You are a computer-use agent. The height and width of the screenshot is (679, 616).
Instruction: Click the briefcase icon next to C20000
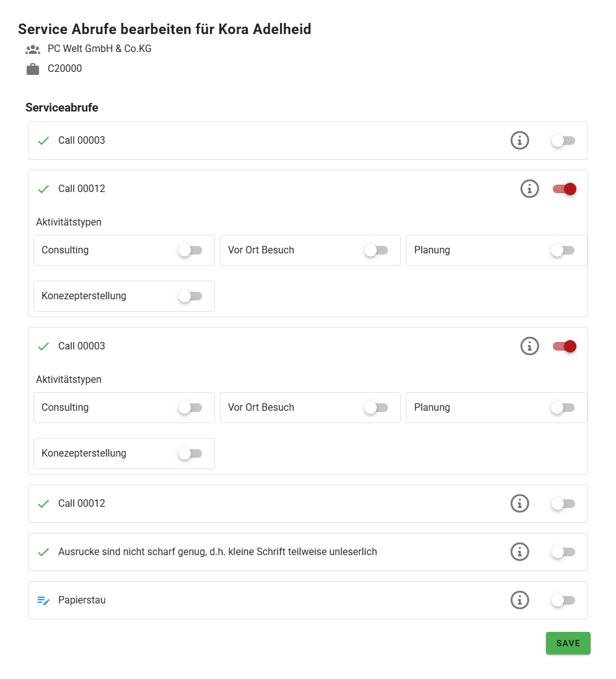(x=33, y=69)
